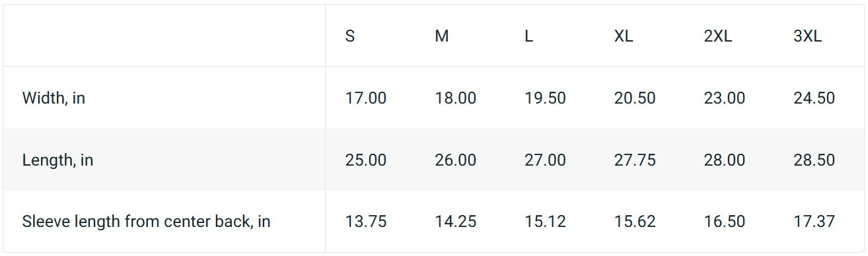Click 'Sleeve length from center back, in' label
868x256 pixels.
[x=147, y=222]
